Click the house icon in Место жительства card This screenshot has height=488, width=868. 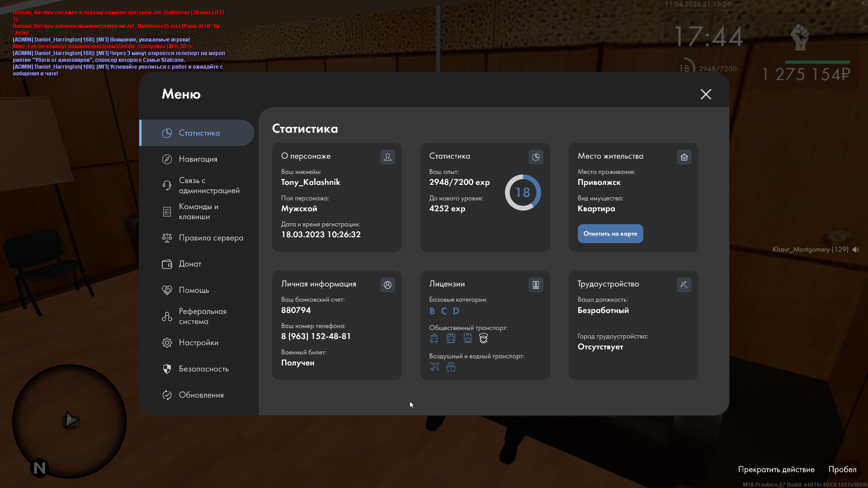684,157
